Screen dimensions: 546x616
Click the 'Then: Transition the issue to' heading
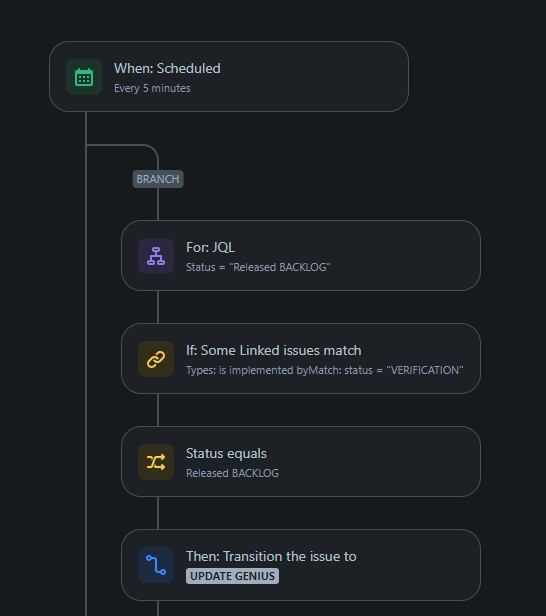(x=271, y=557)
